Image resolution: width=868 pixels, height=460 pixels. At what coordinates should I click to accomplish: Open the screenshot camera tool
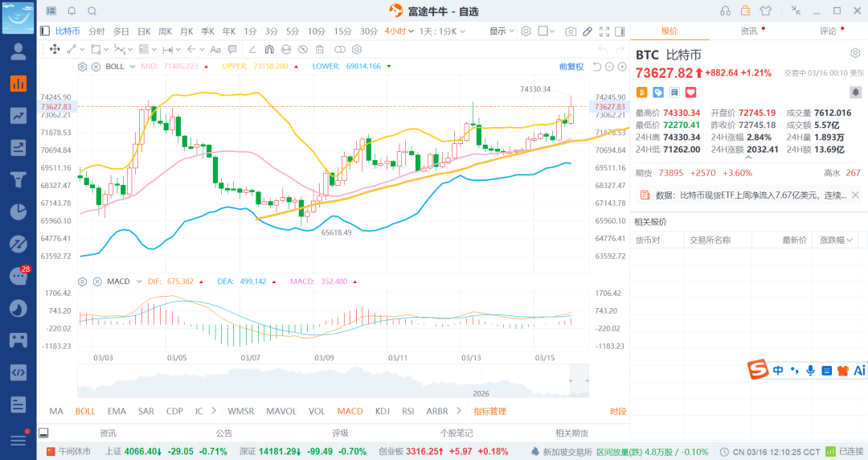[571, 31]
